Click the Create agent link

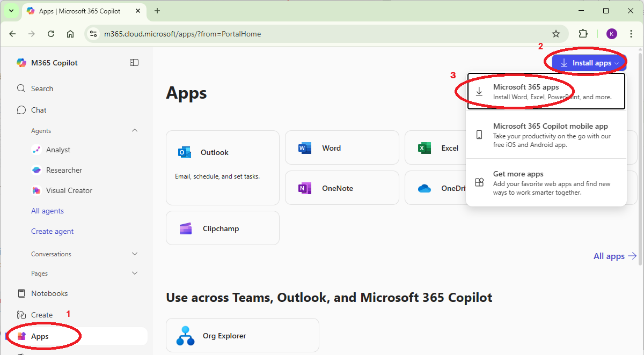click(x=52, y=231)
